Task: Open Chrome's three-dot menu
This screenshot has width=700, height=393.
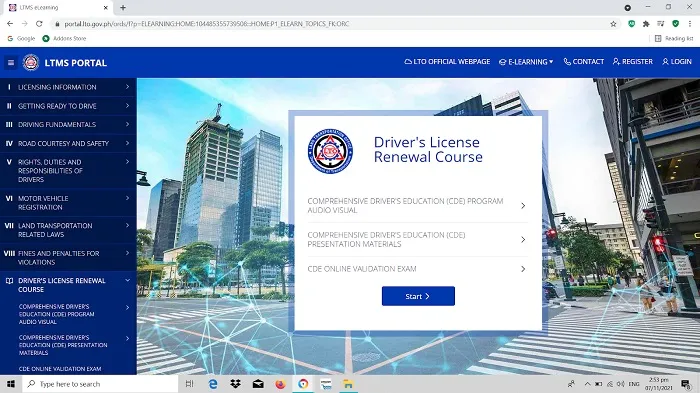Action: (x=690, y=24)
